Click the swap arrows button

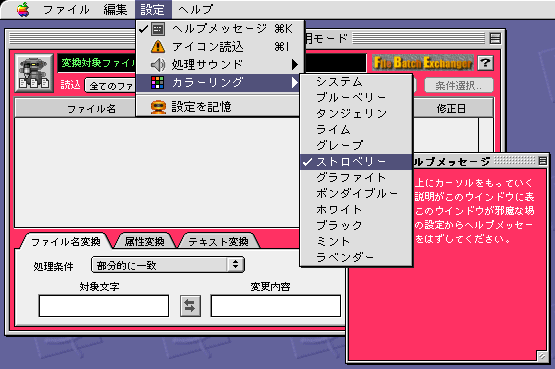(190, 306)
